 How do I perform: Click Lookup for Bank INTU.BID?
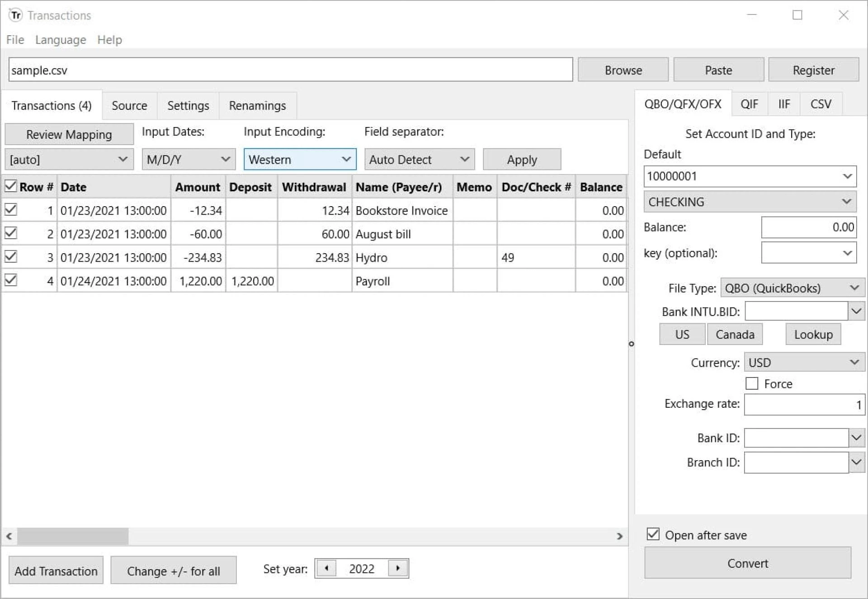(813, 334)
